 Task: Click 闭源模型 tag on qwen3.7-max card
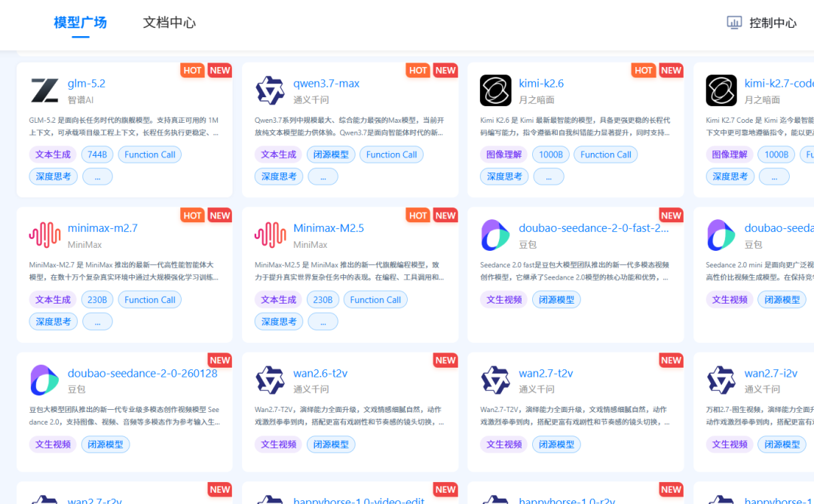coord(331,154)
